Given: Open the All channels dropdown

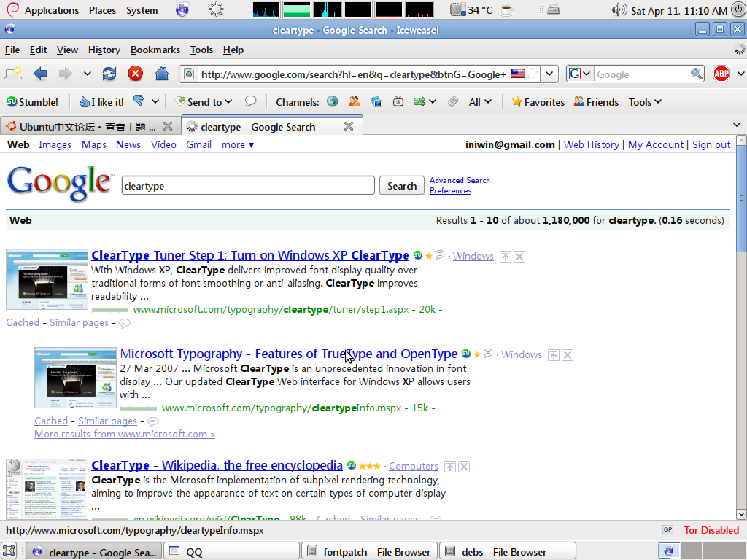Looking at the screenshot, I should (480, 102).
